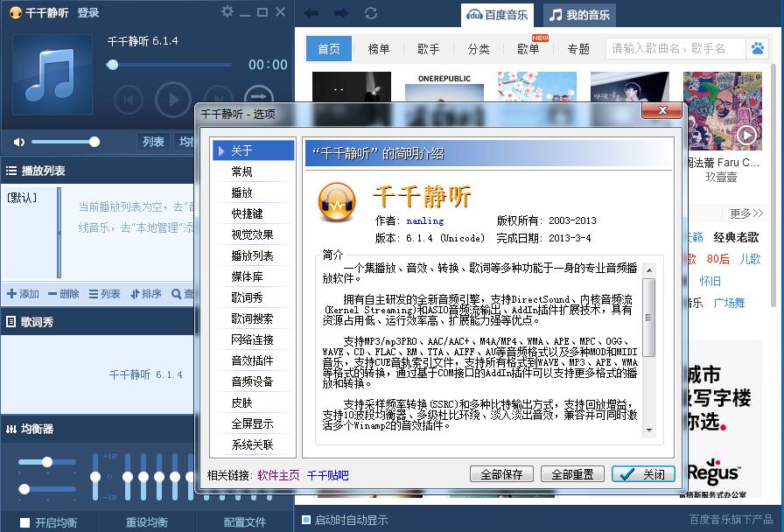Open the settings gear in TTPlayer title bar
784x532 pixels.
[x=227, y=11]
